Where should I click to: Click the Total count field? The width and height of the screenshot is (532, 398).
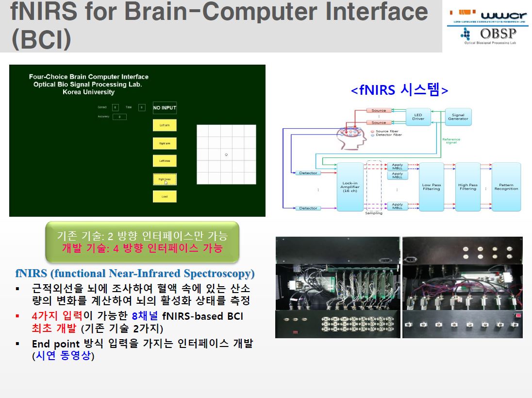[142, 107]
